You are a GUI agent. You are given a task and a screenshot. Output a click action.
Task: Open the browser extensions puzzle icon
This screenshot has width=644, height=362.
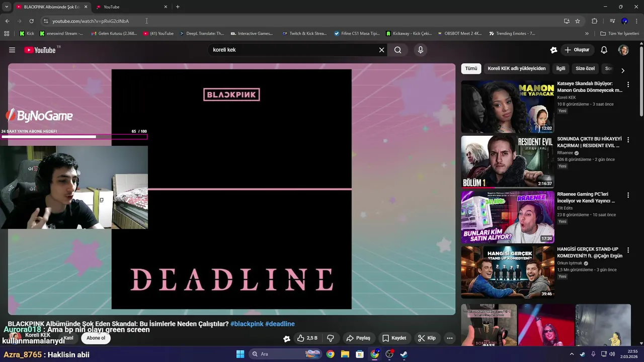coord(595,21)
